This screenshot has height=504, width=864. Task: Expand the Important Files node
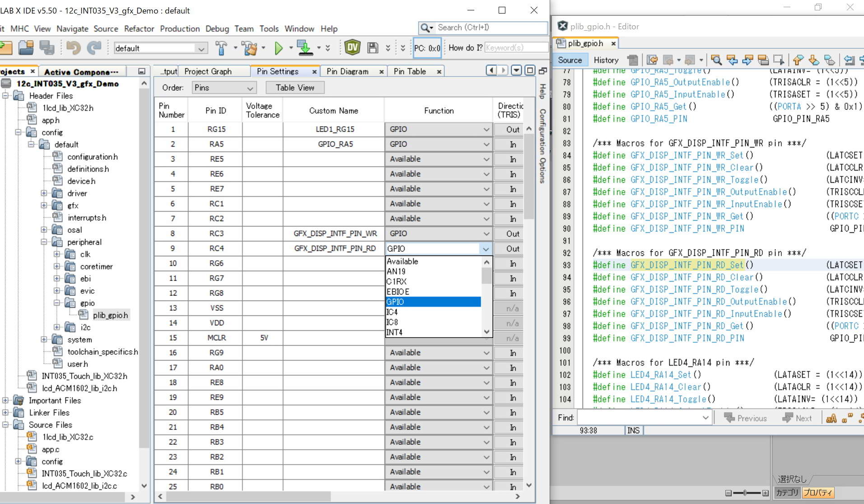pyautogui.click(x=5, y=400)
